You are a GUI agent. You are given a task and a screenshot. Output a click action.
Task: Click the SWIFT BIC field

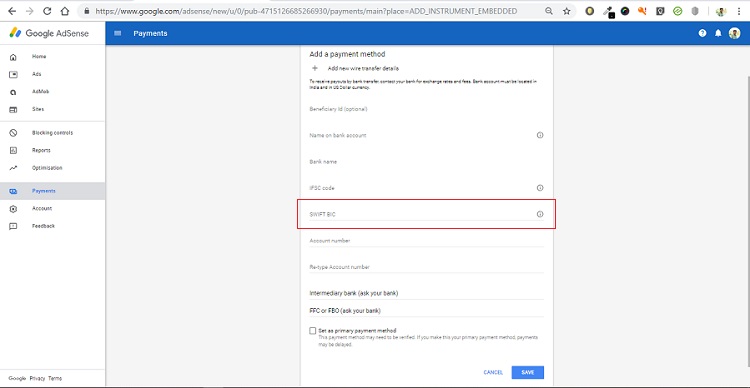click(427, 214)
